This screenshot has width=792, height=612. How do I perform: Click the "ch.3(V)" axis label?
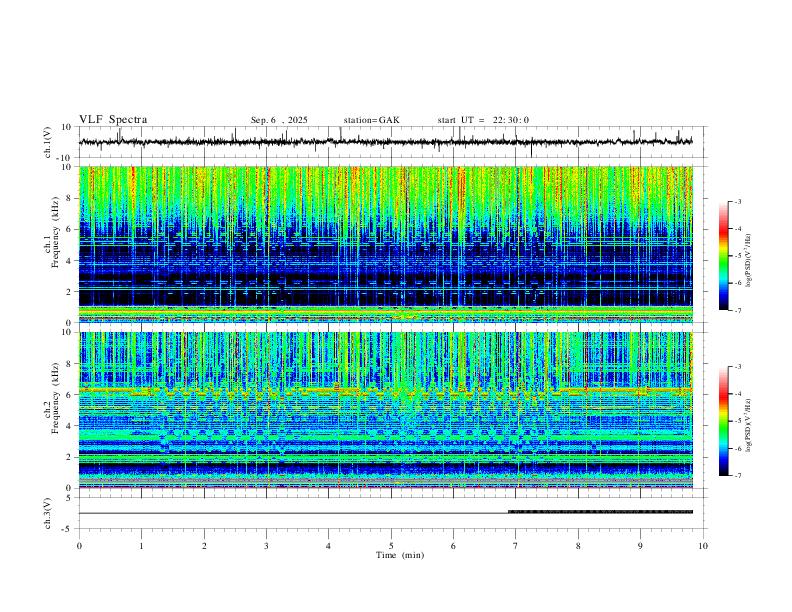[48, 513]
